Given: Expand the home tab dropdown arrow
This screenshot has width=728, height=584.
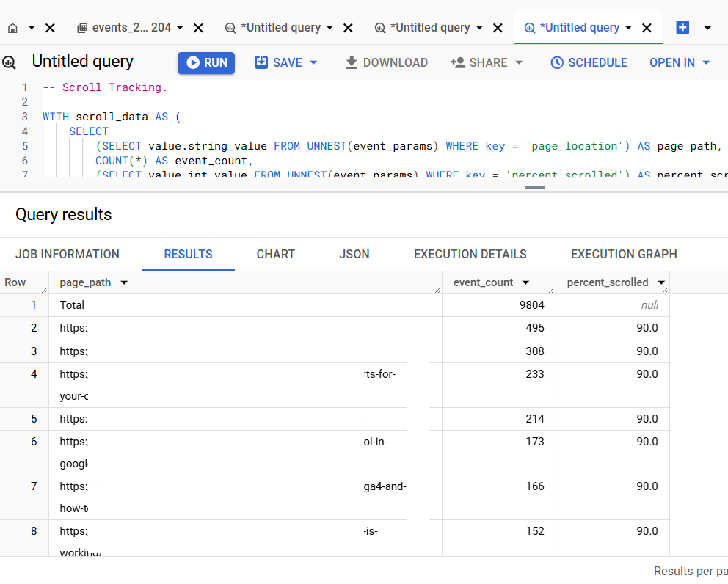Looking at the screenshot, I should [x=32, y=29].
